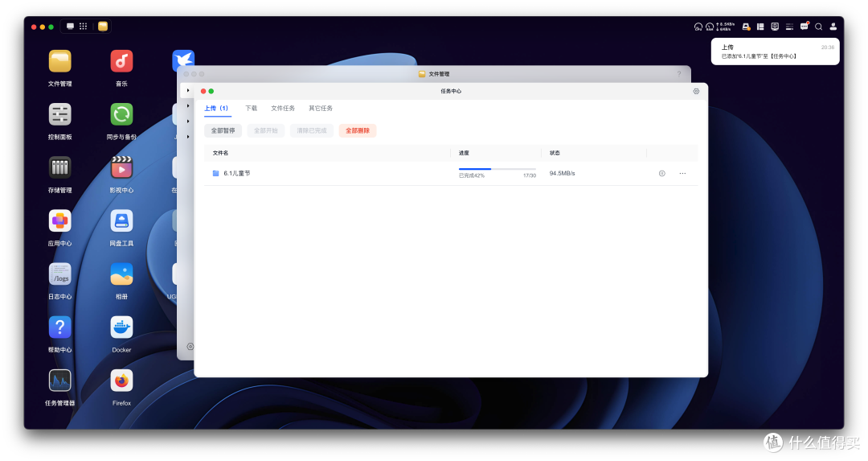
Task: Click the 94.5MB/s speed value
Action: [x=563, y=174]
